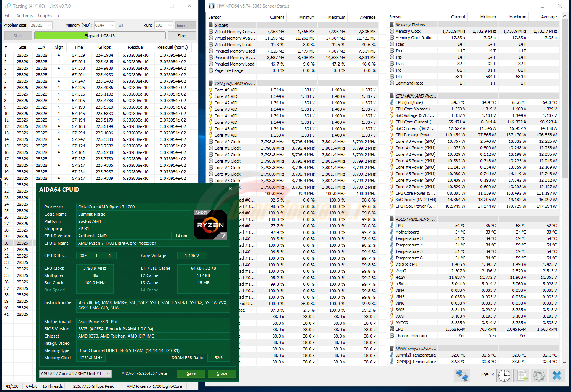Click the Page File Usage row icon
The width and height of the screenshot is (571, 392).
tap(211, 70)
